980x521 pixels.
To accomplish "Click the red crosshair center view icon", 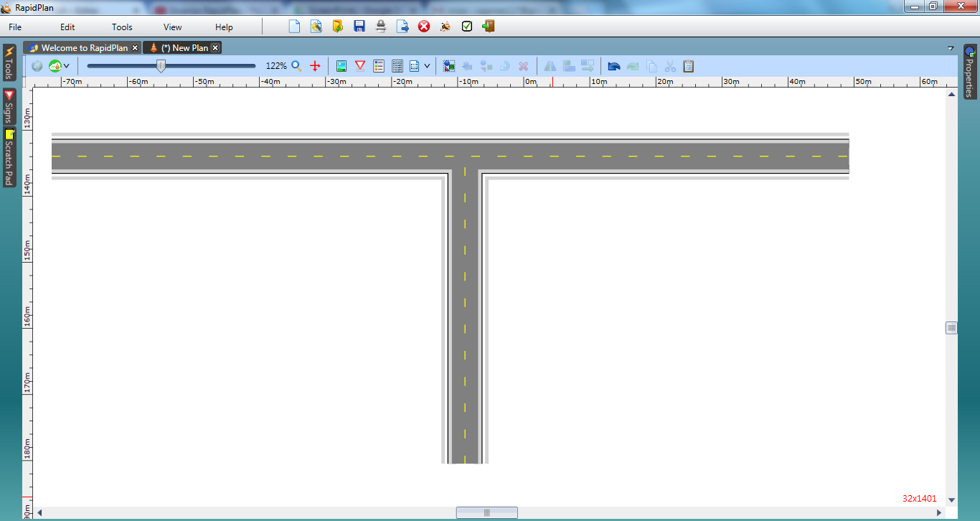I will 315,66.
